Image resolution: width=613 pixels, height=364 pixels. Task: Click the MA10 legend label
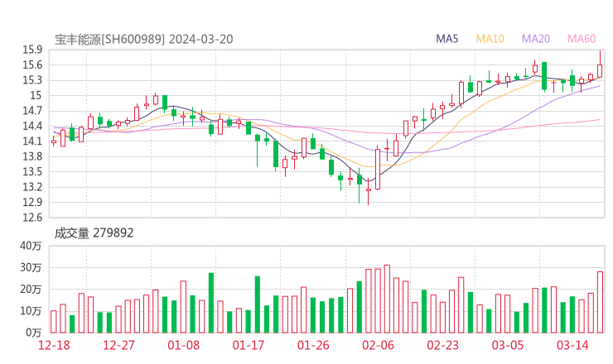[490, 39]
